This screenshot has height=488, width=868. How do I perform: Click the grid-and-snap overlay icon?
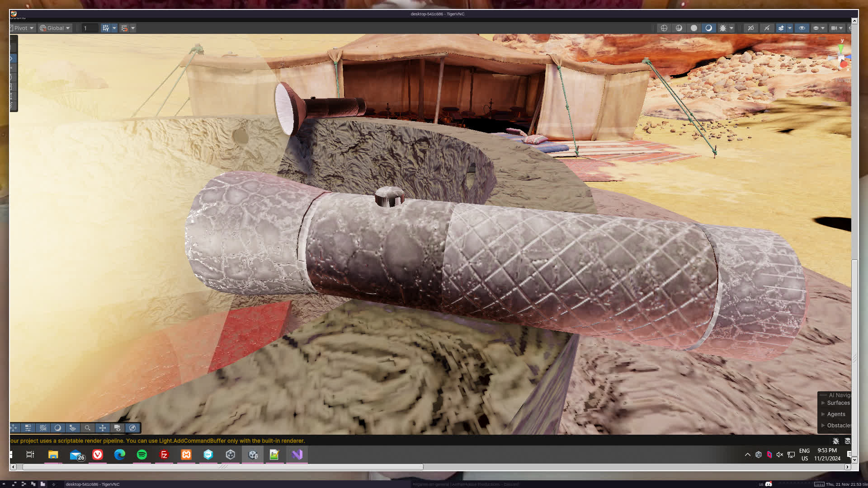[43, 428]
